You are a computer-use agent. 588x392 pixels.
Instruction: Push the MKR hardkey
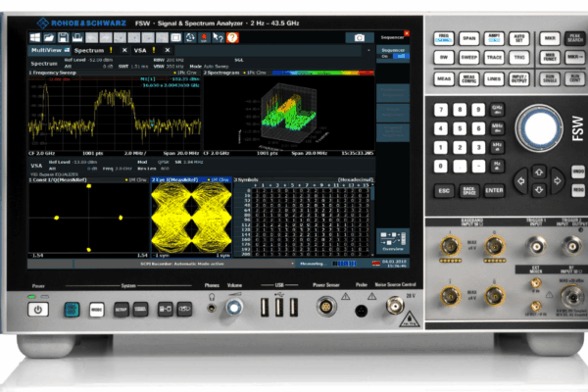pos(550,38)
